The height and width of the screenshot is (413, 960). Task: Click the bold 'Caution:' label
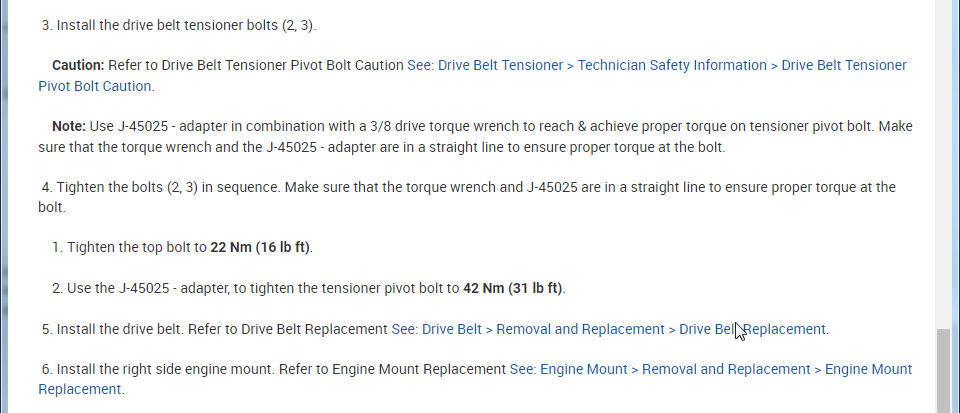[78, 65]
